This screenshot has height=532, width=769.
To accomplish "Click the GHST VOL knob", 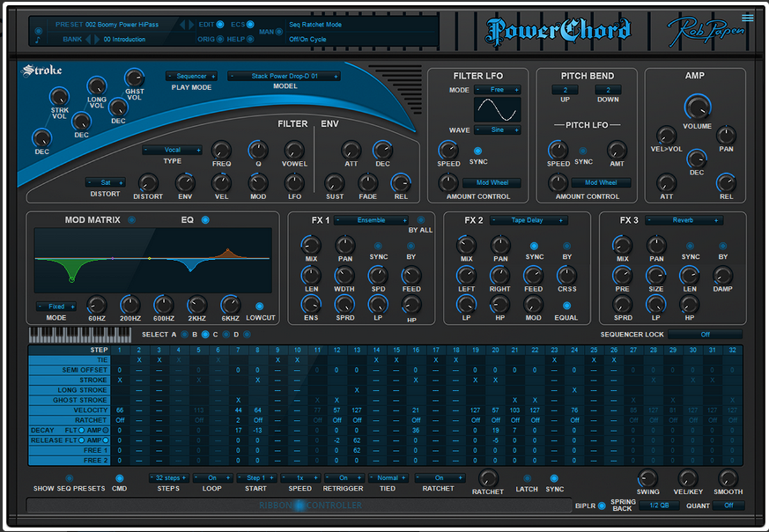I will (135, 78).
